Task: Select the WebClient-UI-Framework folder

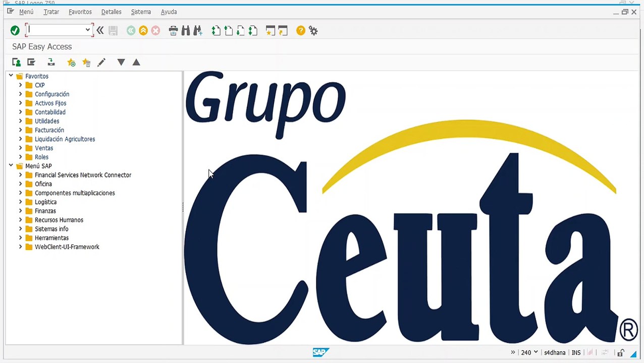Action: coord(67,247)
